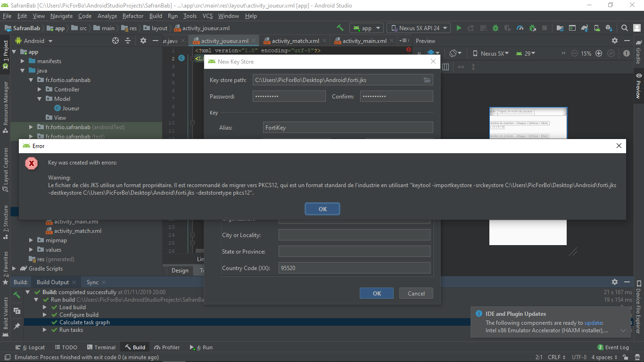The image size is (644, 362).
Task: Open the Nexus 5X API 24 device dropdown
Action: click(419, 28)
